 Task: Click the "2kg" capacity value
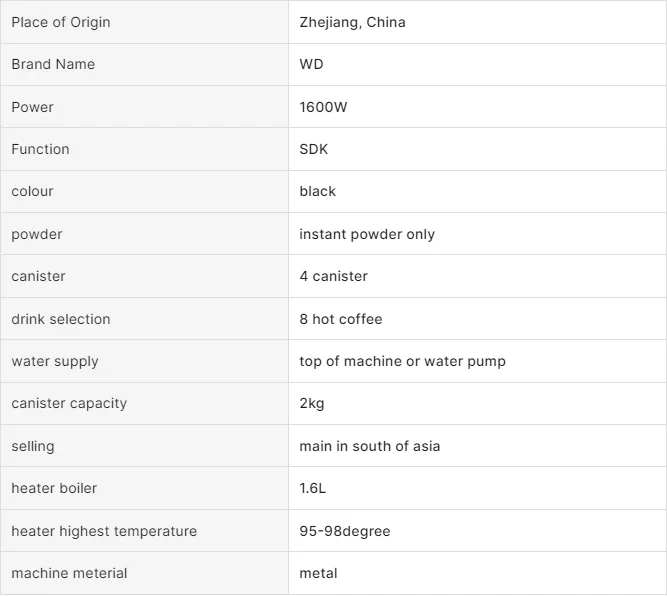[311, 403]
